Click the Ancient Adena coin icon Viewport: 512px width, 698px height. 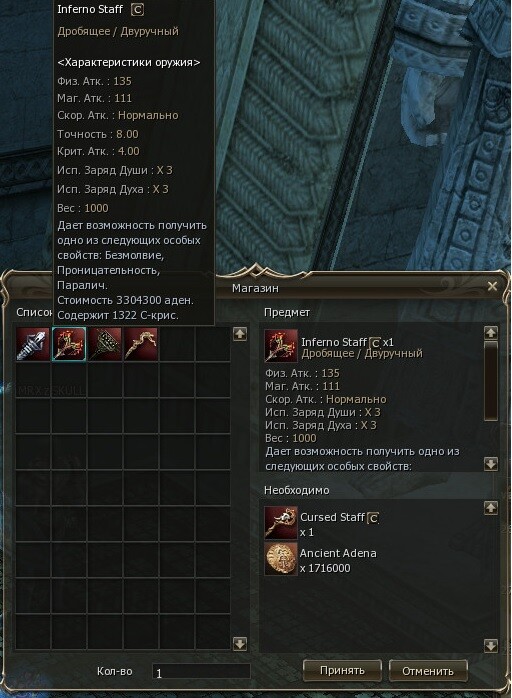[x=280, y=559]
